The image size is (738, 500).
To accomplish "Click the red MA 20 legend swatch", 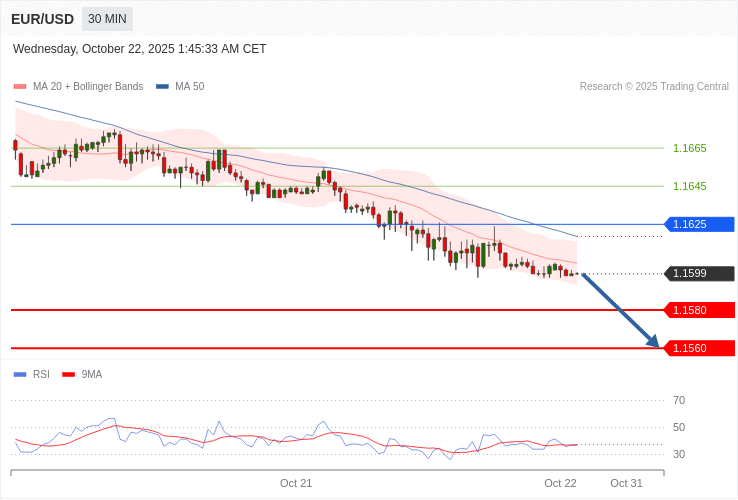I will pyautogui.click(x=20, y=87).
